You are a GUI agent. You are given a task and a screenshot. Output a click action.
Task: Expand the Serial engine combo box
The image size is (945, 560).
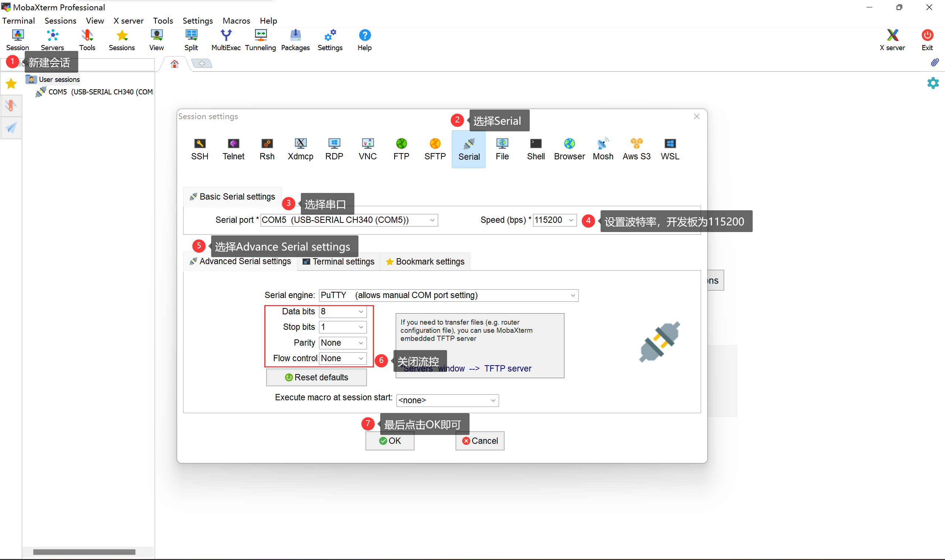(573, 295)
